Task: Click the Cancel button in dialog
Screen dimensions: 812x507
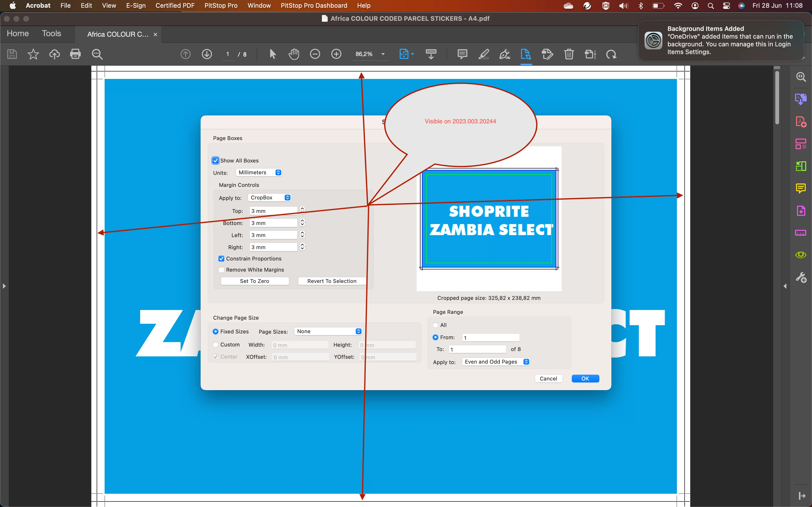Action: coord(548,379)
